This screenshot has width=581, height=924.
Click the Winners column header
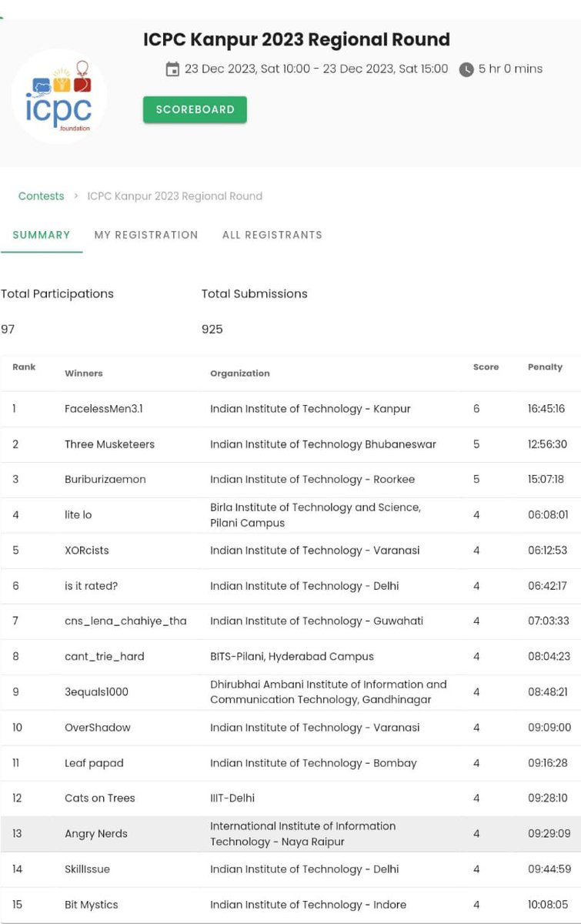[x=84, y=373]
